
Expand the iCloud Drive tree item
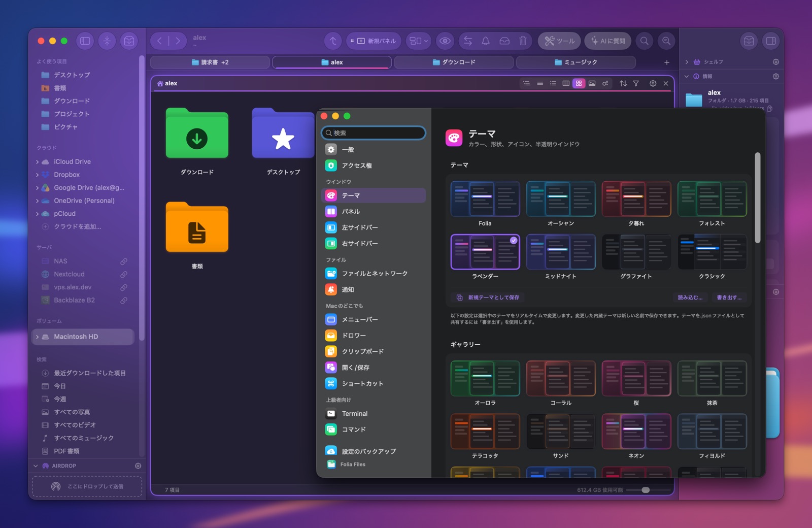(38, 162)
